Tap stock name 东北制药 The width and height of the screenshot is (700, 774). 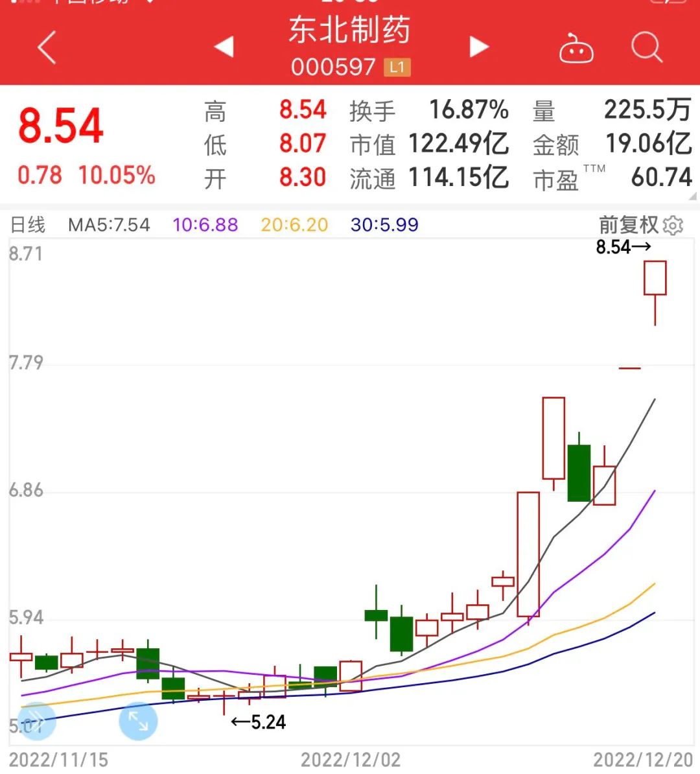349,30
